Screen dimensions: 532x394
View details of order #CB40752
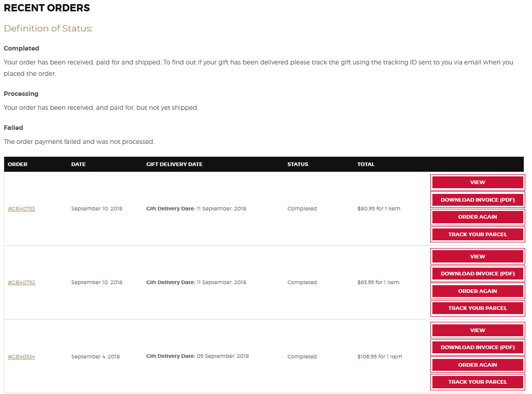477,256
